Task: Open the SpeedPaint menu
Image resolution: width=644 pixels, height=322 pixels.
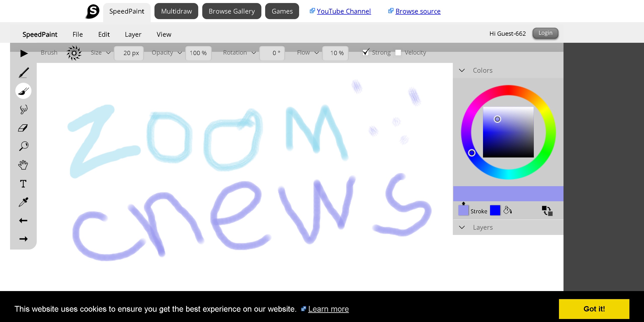Action: pyautogui.click(x=40, y=34)
